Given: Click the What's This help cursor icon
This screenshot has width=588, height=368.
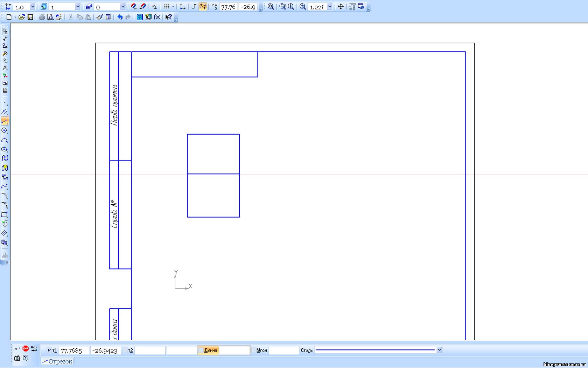Looking at the screenshot, I should (168, 17).
